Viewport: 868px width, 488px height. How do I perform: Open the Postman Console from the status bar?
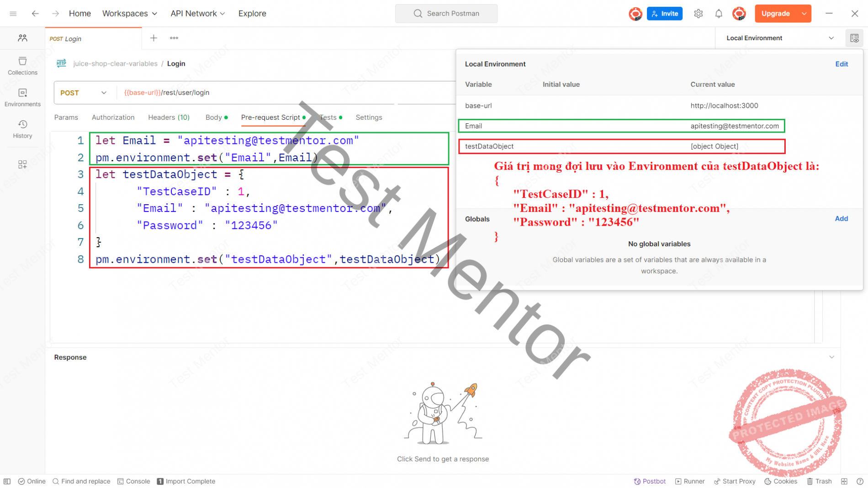133,481
